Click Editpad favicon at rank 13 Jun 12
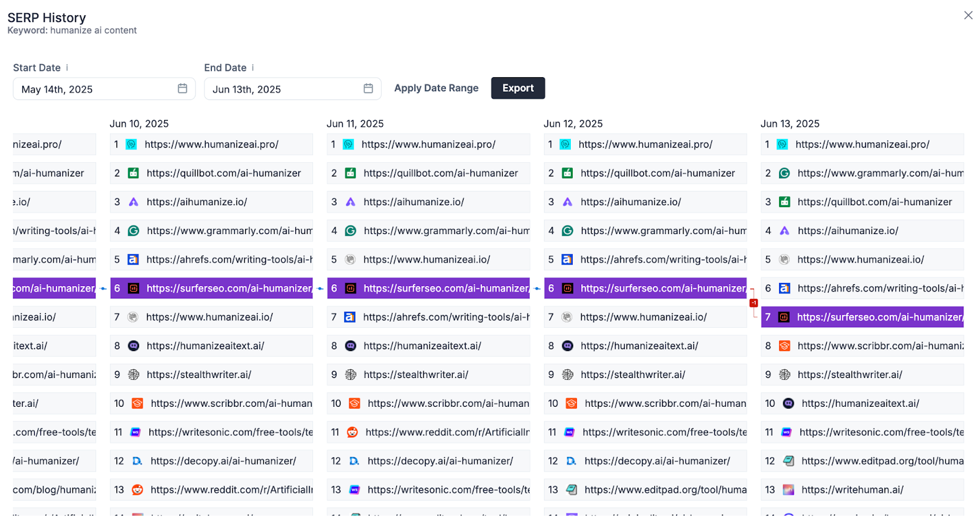 (571, 490)
